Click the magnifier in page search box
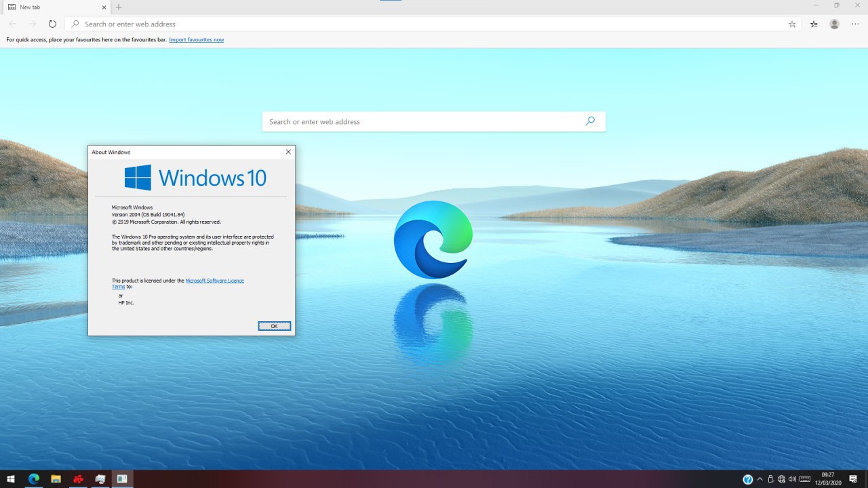868x488 pixels. pyautogui.click(x=590, y=121)
